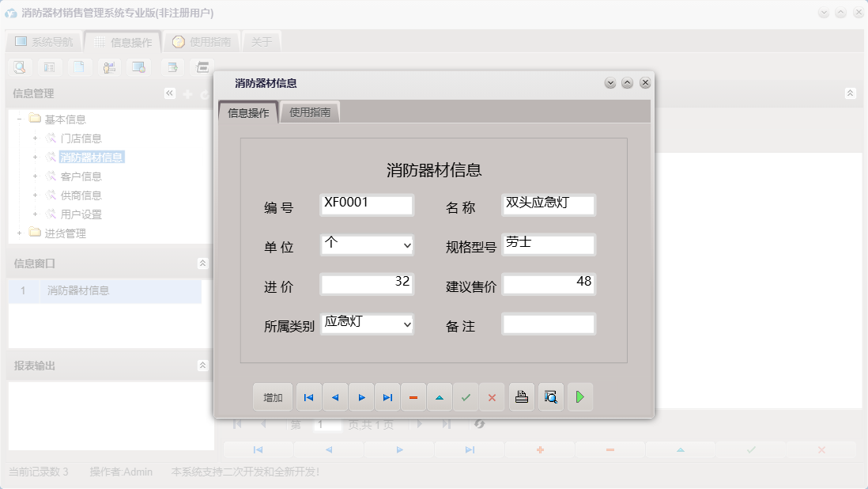Click the delete record minus icon
868x489 pixels.
[x=413, y=396]
